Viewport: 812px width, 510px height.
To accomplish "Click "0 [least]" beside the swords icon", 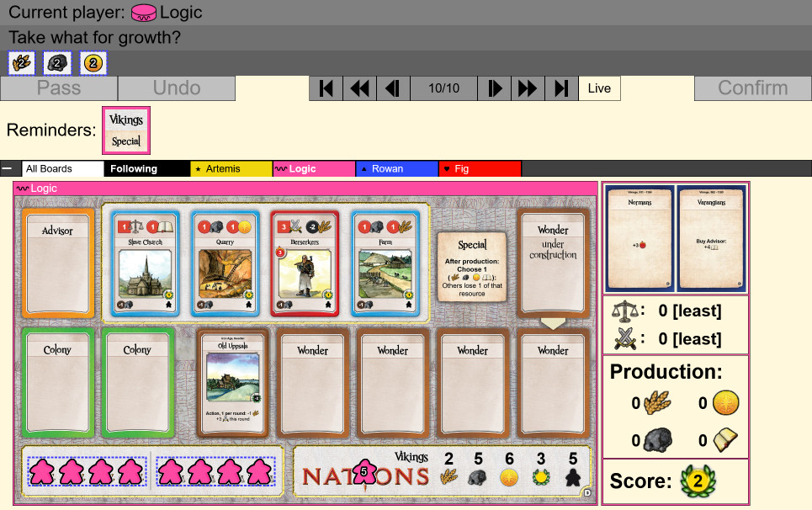I will click(690, 339).
